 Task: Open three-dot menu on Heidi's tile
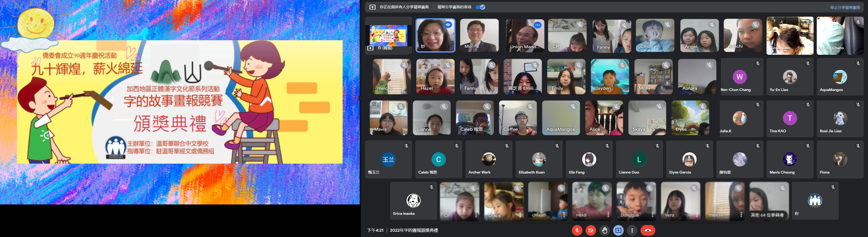coord(608,215)
